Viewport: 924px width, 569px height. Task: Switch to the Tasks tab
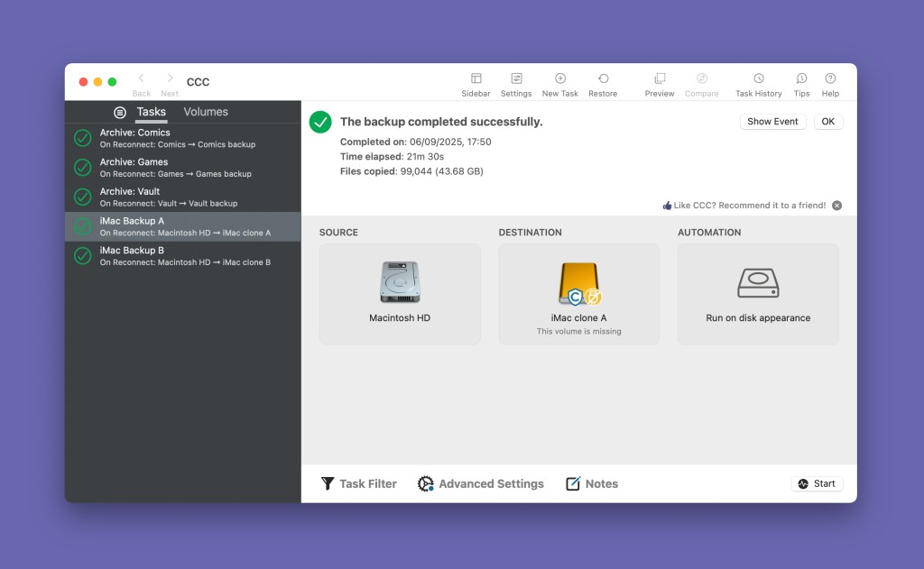pyautogui.click(x=151, y=112)
